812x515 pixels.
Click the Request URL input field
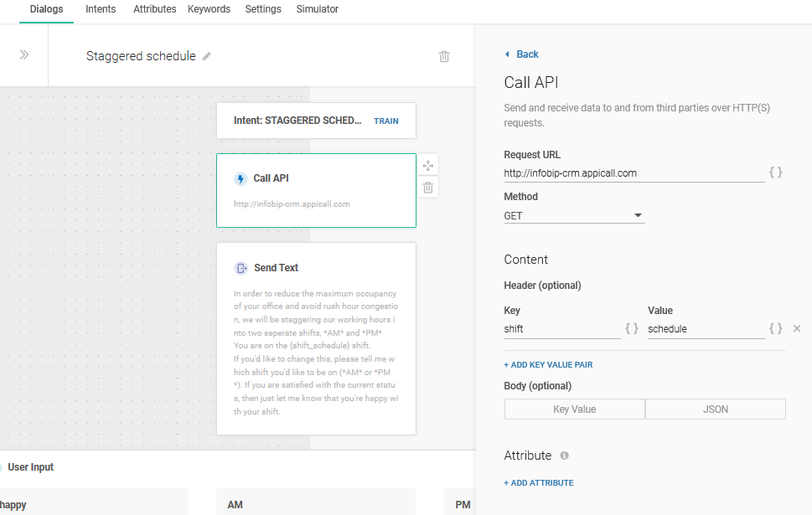click(633, 173)
